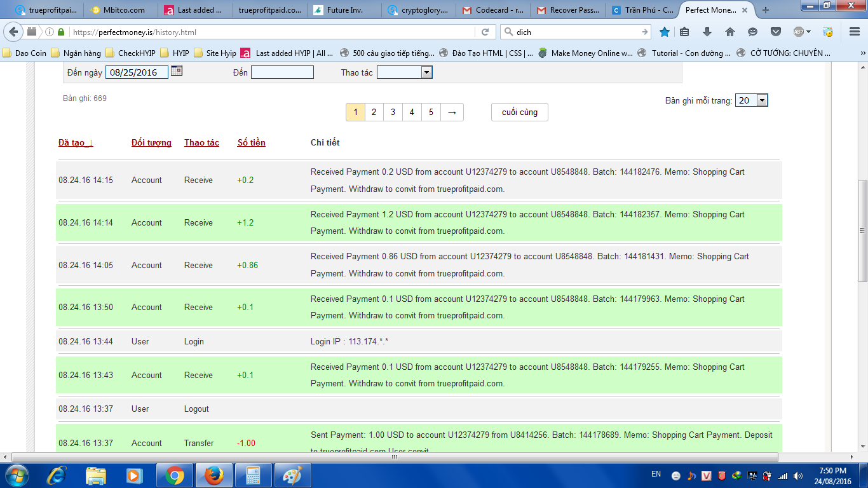Sort by the Số tiền column header
The height and width of the screenshot is (488, 868).
[252, 143]
